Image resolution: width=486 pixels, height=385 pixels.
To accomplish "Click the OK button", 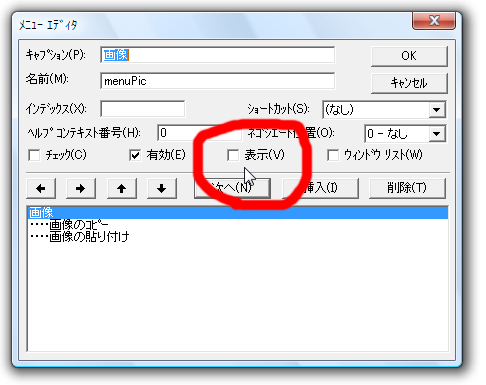I will click(x=409, y=56).
